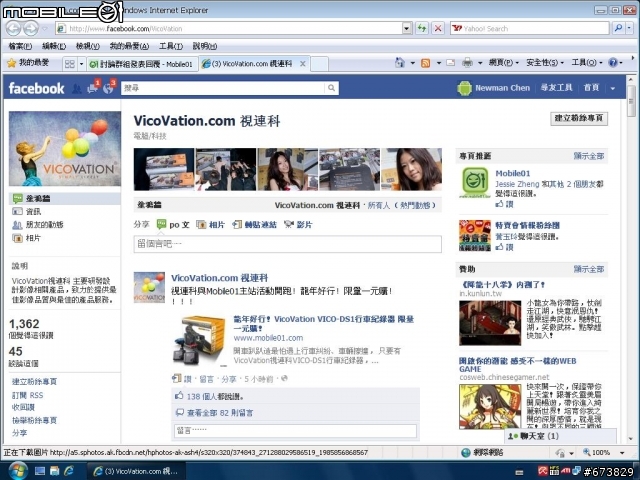Click the VicoVation balloon profile picture
640x480 pixels.
(64, 149)
